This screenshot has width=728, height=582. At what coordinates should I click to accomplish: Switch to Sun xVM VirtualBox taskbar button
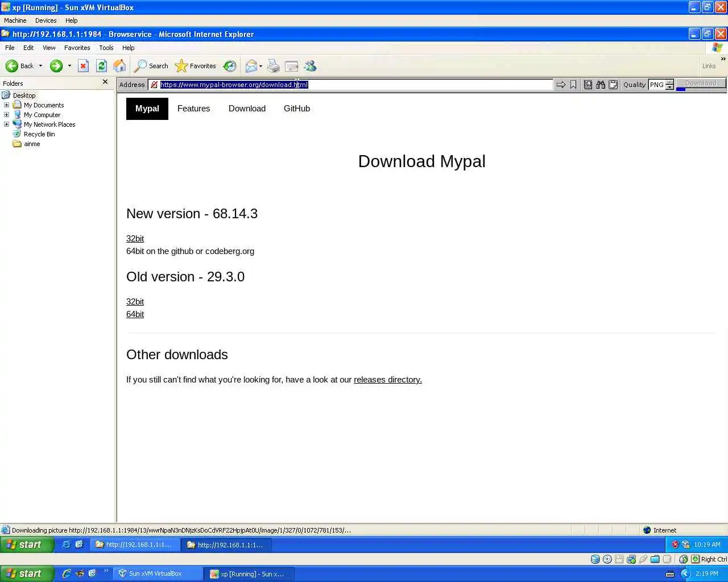(158, 573)
